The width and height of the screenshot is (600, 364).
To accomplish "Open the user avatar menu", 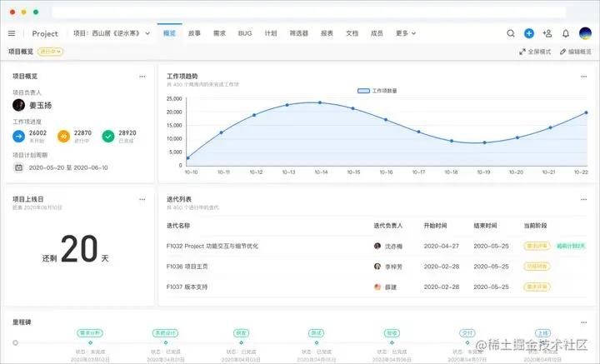I will click(x=585, y=33).
